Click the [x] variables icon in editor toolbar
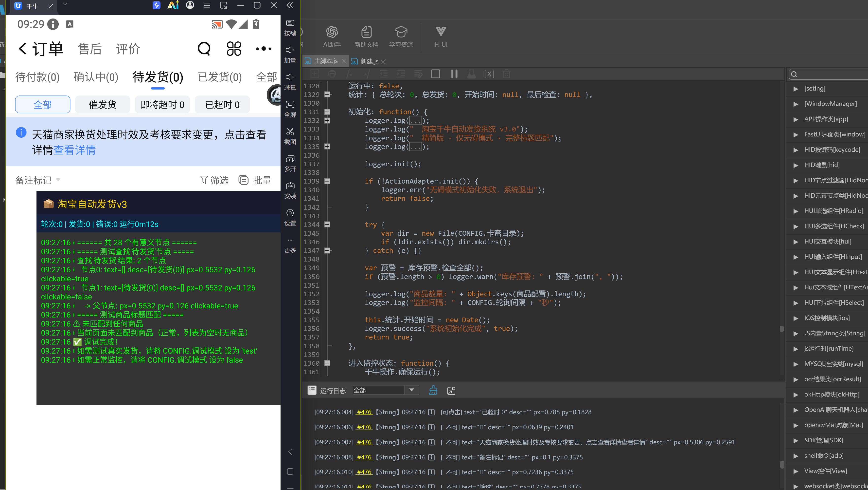The height and width of the screenshot is (490, 868). 489,74
